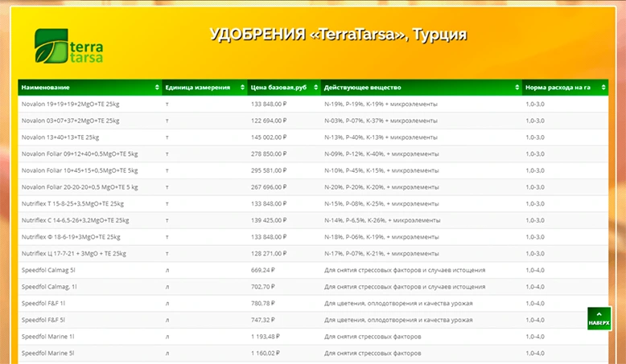
Task: Click price 278 850,00 ₽
Action: pyautogui.click(x=269, y=154)
